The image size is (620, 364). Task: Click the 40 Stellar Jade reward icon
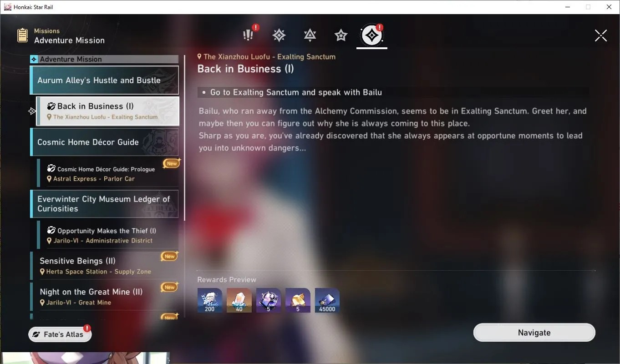click(239, 300)
